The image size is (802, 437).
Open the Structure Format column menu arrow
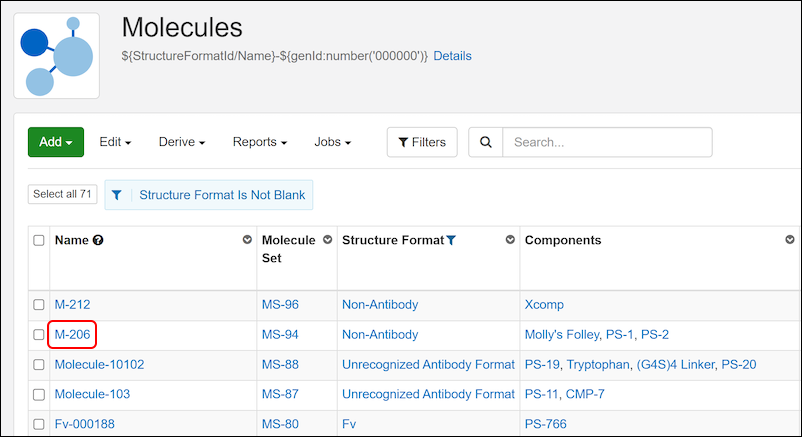coord(510,239)
